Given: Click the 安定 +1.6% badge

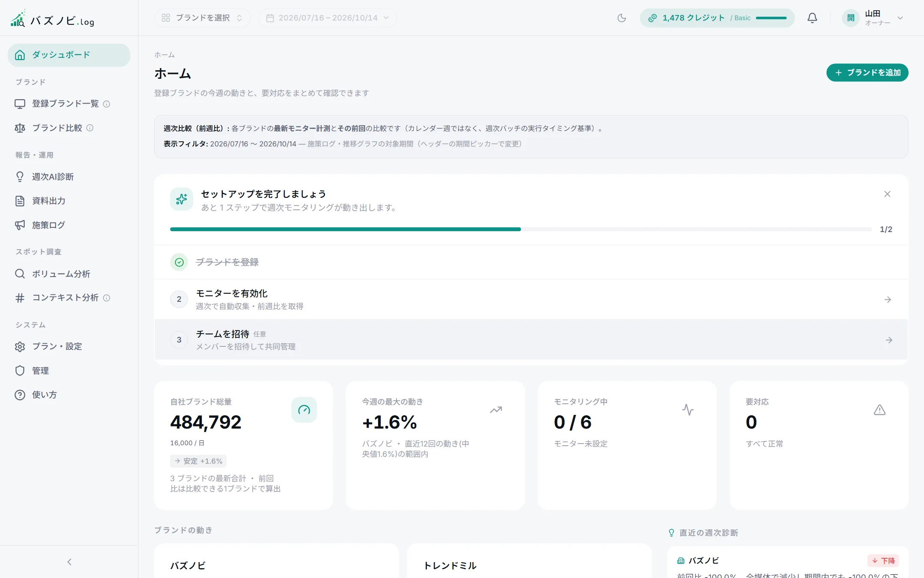Looking at the screenshot, I should [x=198, y=461].
